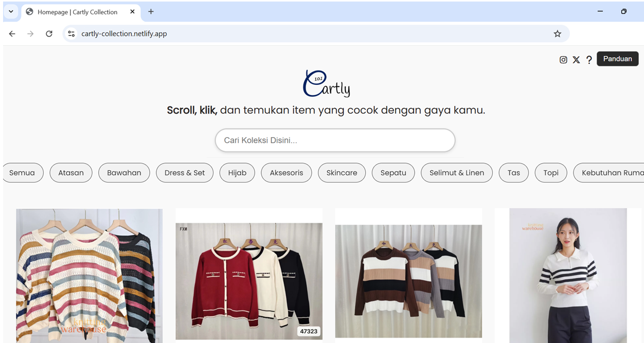Image resolution: width=644 pixels, height=343 pixels.
Task: Open the tab search dropdown chevron
Action: pos(11,11)
